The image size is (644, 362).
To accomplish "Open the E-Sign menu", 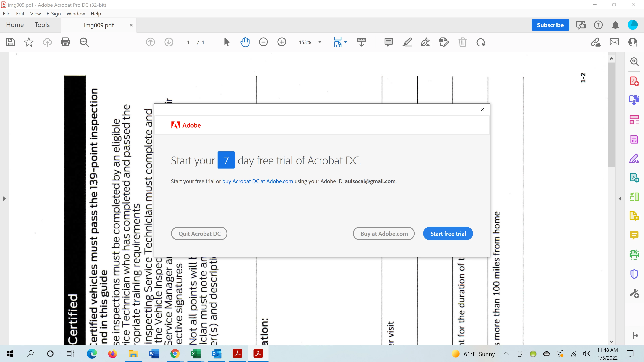I will point(53,14).
